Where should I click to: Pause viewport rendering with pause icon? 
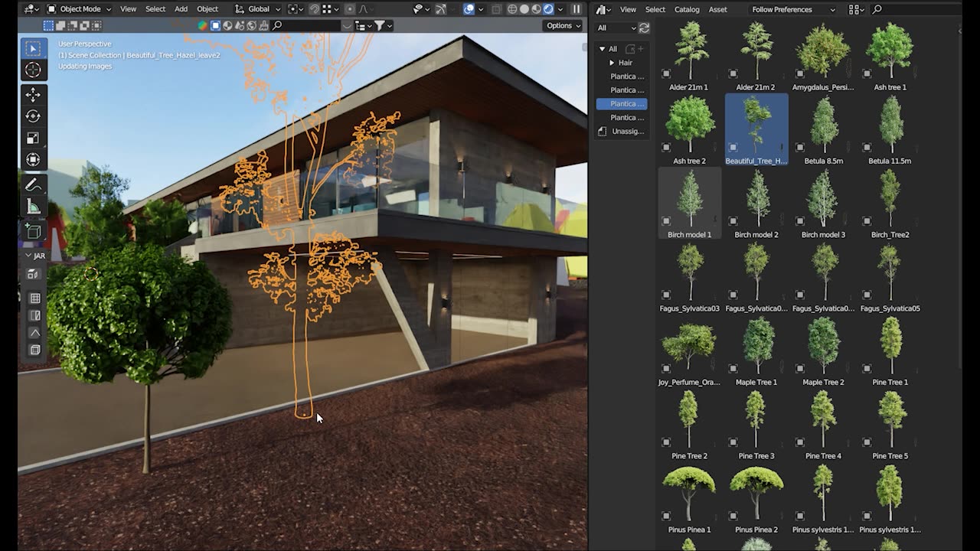(577, 9)
